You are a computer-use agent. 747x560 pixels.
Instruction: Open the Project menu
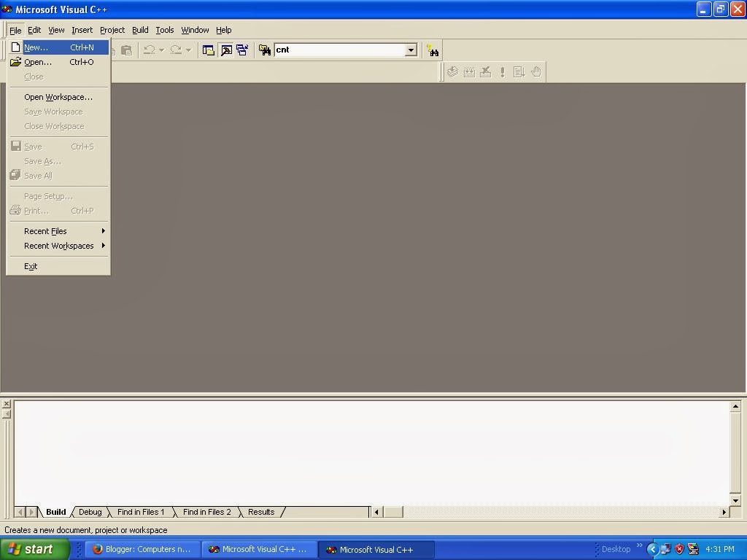coord(112,30)
